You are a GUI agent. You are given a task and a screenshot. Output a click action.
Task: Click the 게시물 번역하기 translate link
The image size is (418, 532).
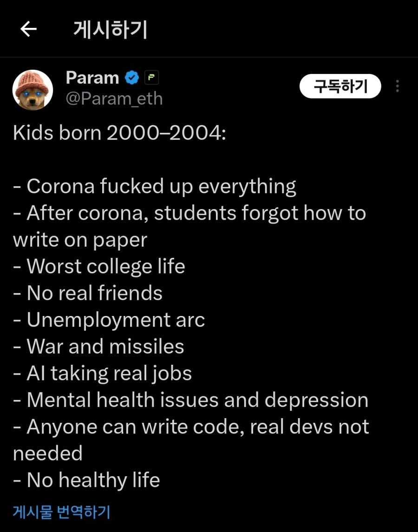point(61,512)
